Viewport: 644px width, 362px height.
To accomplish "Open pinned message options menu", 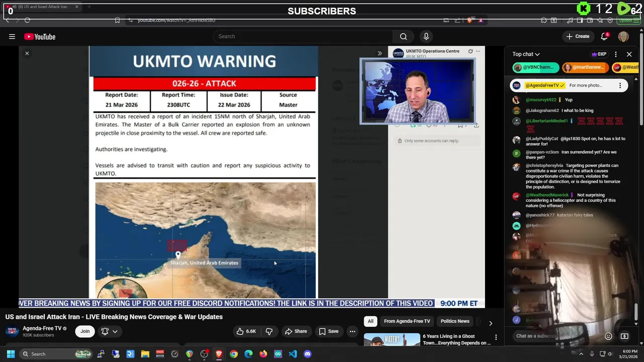I will click(620, 85).
